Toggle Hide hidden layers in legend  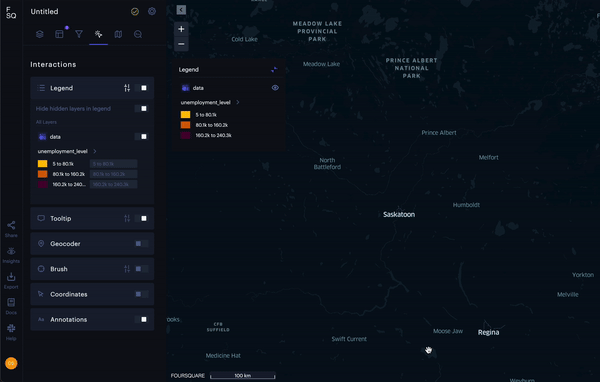click(x=141, y=109)
